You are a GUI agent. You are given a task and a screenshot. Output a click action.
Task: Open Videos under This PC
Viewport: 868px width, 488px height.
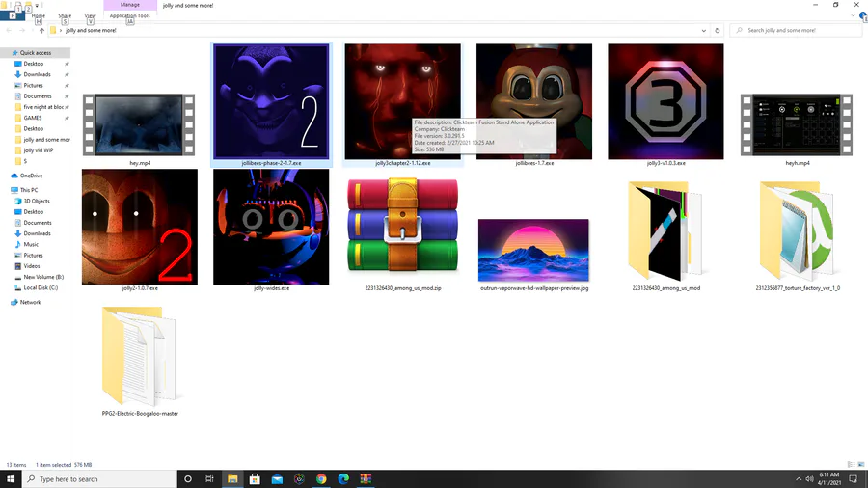pyautogui.click(x=32, y=266)
